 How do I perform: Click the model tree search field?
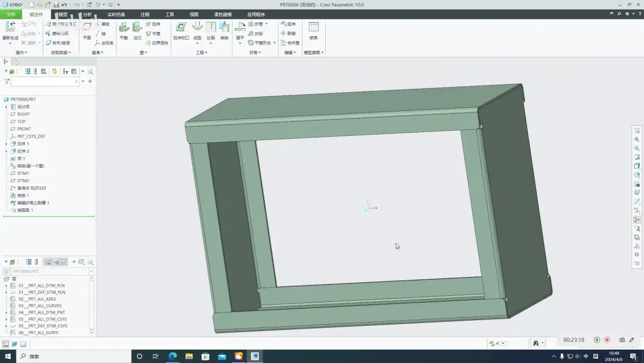[45, 81]
